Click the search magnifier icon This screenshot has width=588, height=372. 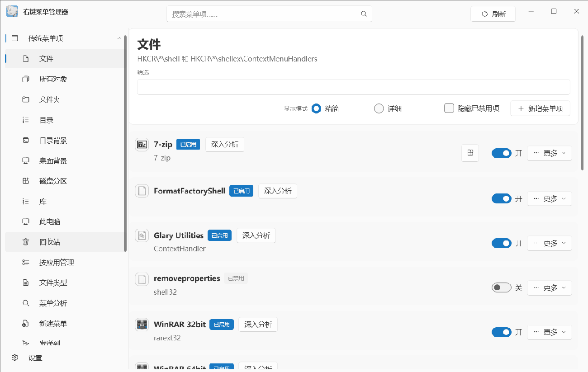[364, 14]
